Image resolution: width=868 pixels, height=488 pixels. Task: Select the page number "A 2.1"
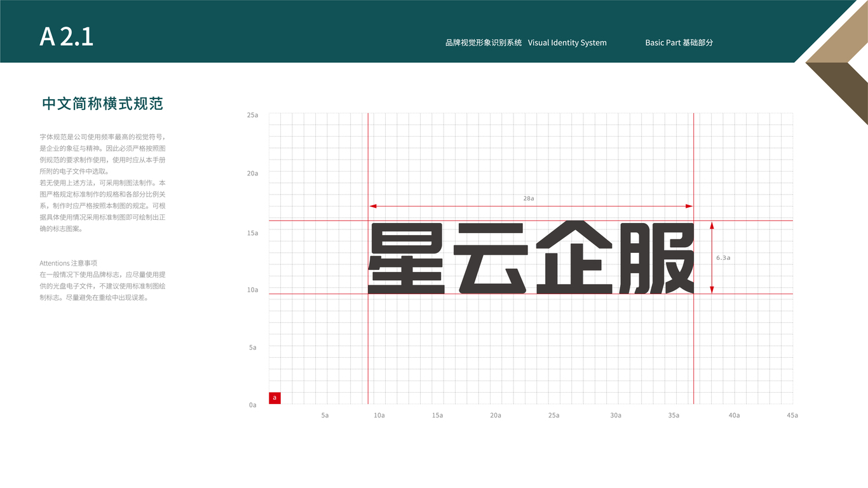pyautogui.click(x=66, y=37)
